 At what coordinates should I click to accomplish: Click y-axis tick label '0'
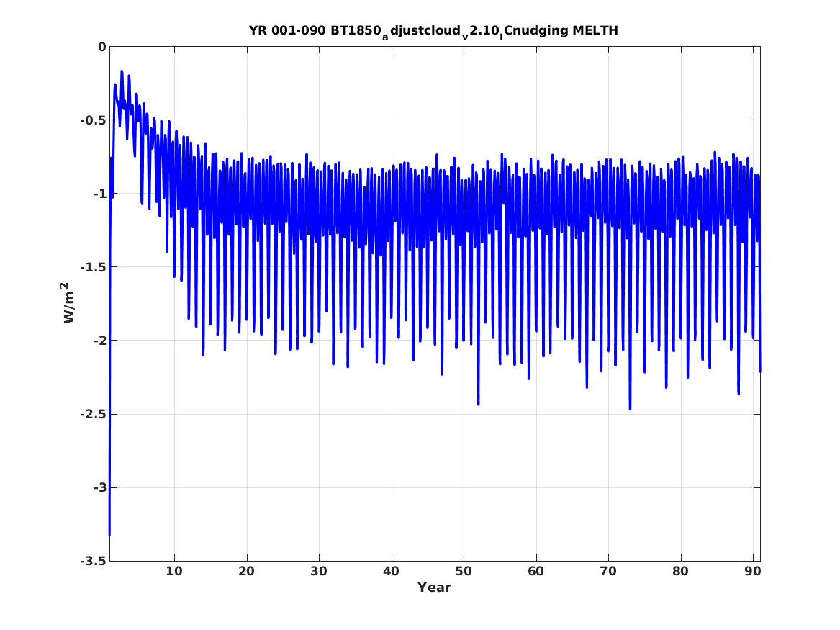[101, 47]
